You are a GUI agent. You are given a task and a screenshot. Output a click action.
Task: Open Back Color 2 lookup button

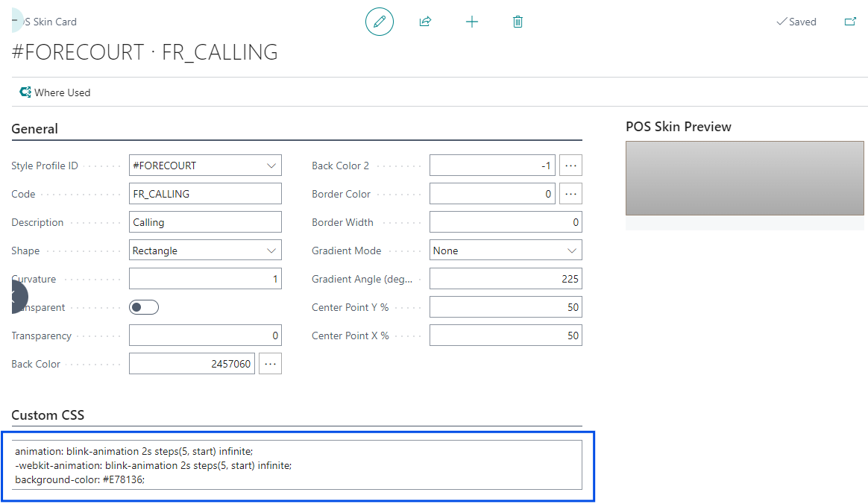(570, 166)
